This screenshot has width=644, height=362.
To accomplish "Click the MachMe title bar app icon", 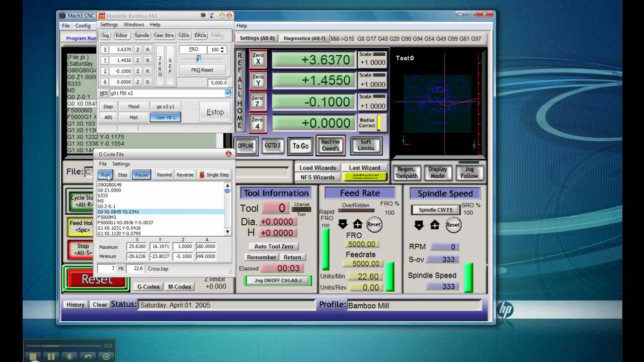I will point(101,16).
